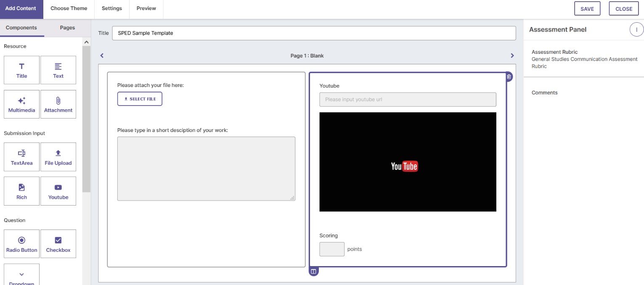Image resolution: width=644 pixels, height=285 pixels.
Task: Open Assessment Panel more options menu
Action: pyautogui.click(x=636, y=29)
